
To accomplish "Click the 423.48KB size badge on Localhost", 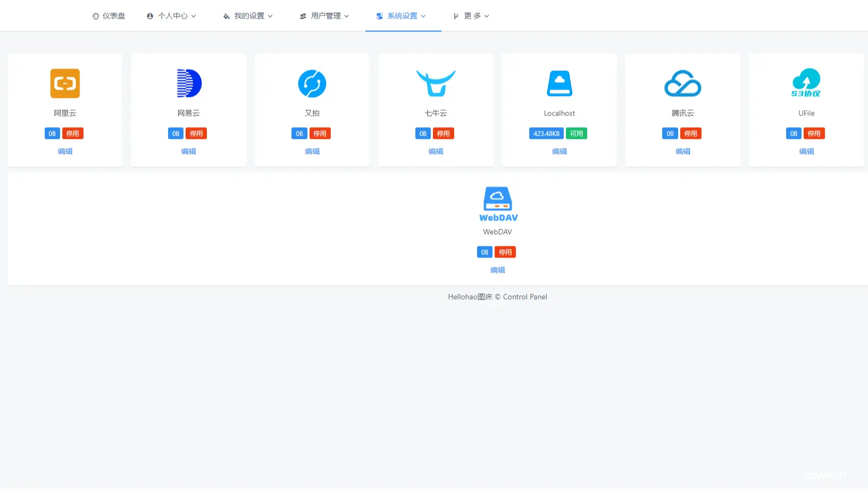I will (x=546, y=134).
